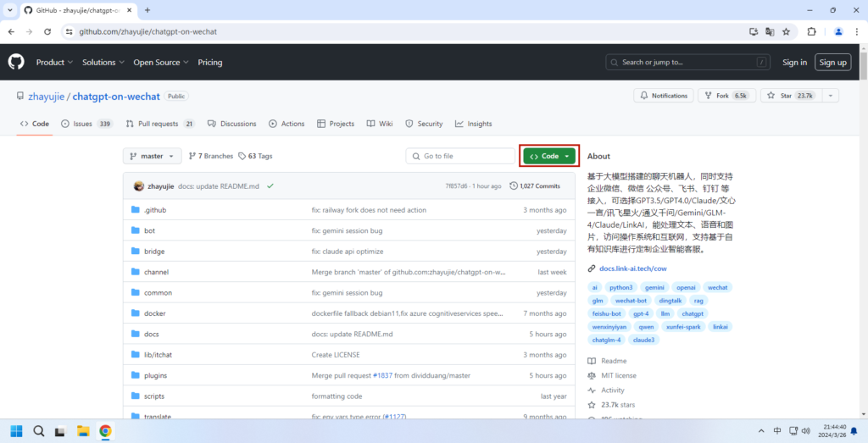
Task: Open the Discussions tab
Action: pyautogui.click(x=232, y=124)
